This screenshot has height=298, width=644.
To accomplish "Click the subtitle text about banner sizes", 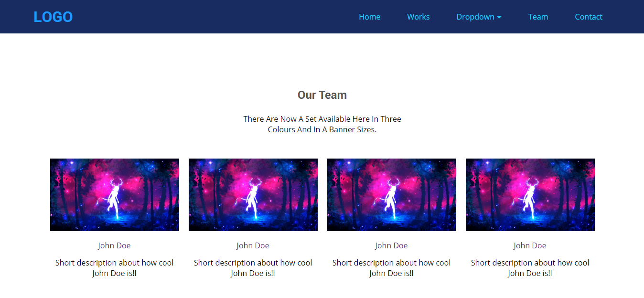I will 322,124.
